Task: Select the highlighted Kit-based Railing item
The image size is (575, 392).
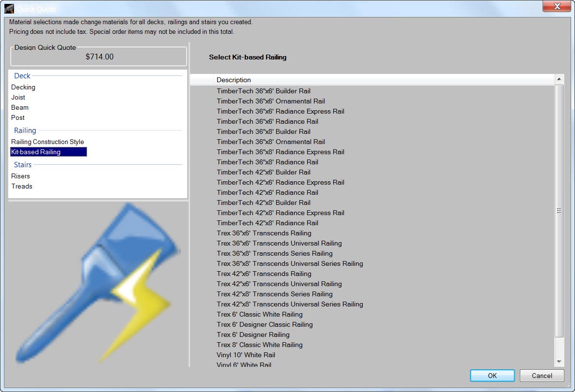Action: [48, 152]
